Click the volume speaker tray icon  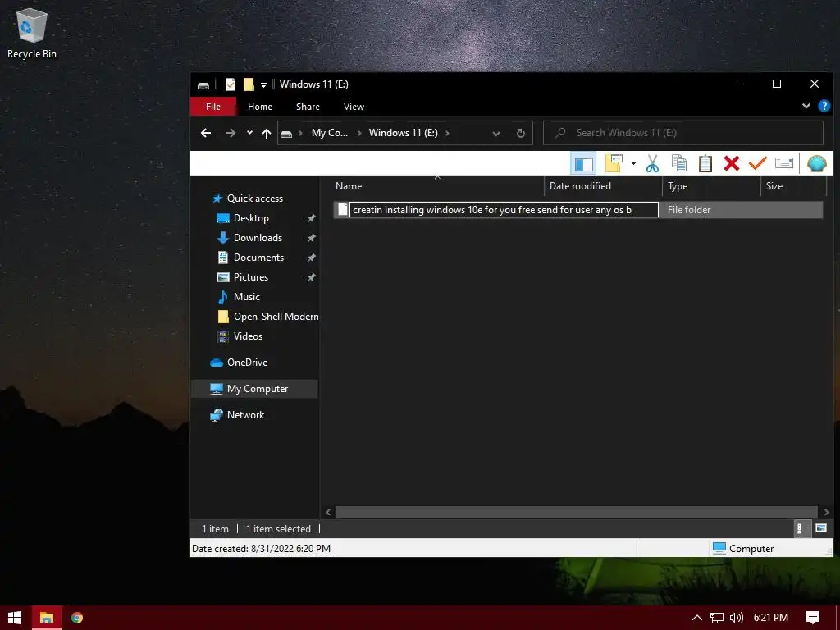click(737, 618)
